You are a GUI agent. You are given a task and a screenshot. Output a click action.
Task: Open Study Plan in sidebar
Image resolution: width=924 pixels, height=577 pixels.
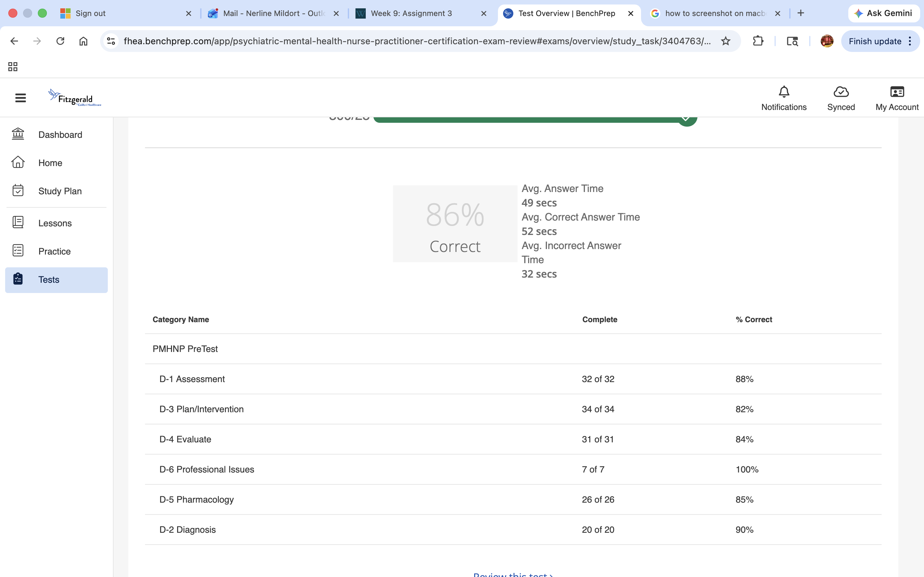coord(60,191)
